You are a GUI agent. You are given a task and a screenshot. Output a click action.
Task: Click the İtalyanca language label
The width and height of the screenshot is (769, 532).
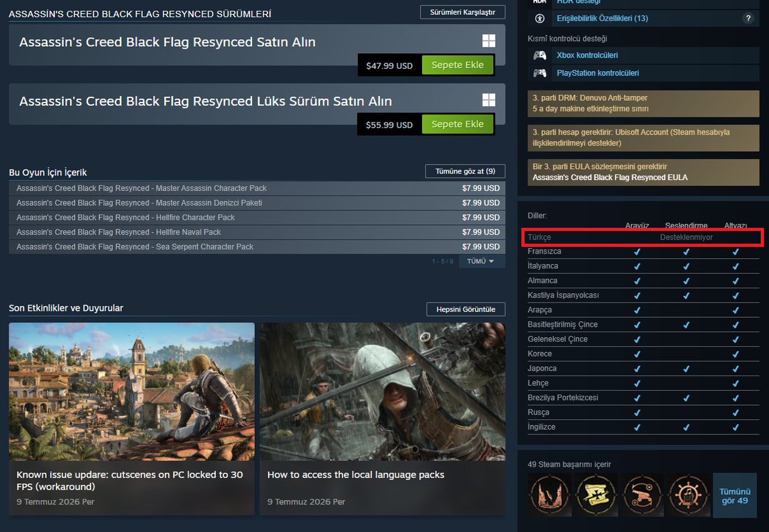point(543,266)
